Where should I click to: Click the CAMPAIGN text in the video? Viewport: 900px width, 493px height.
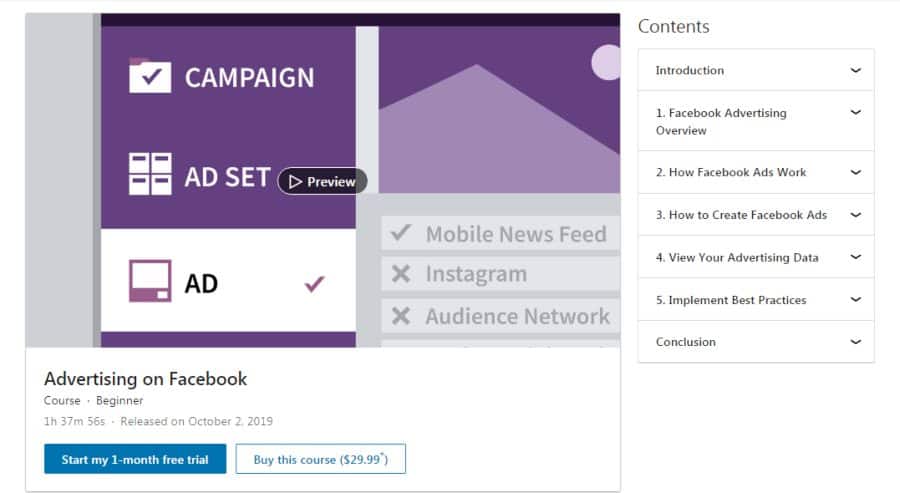(249, 77)
